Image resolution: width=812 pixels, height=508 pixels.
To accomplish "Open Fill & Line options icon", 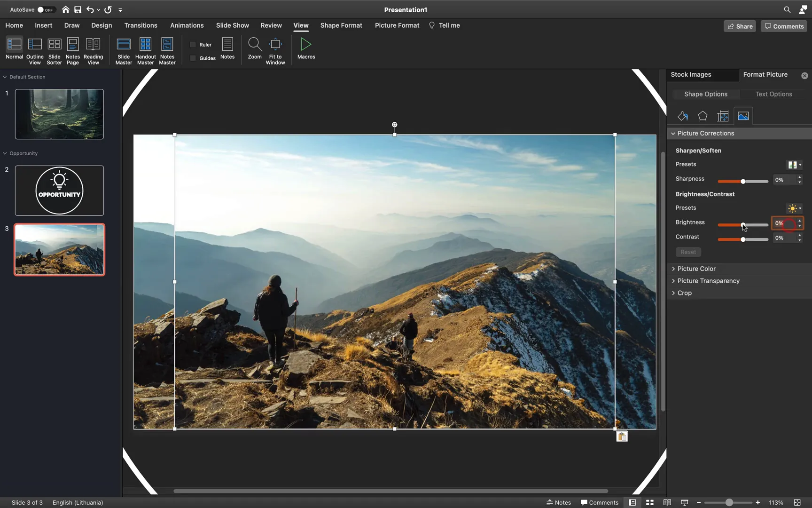I will coord(683,116).
